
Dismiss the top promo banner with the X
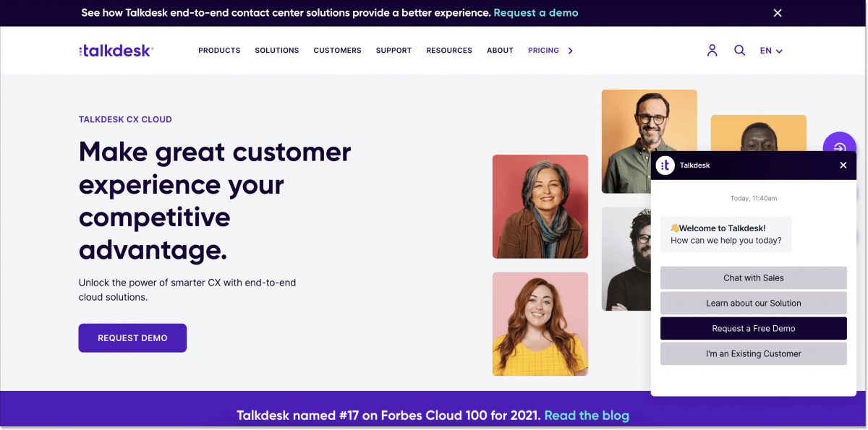coord(777,12)
